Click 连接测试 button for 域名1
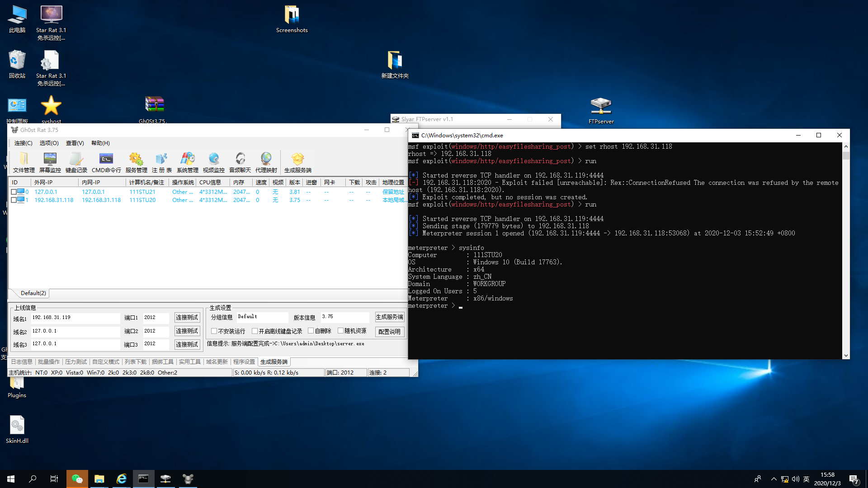The image size is (868, 488). [x=187, y=318]
